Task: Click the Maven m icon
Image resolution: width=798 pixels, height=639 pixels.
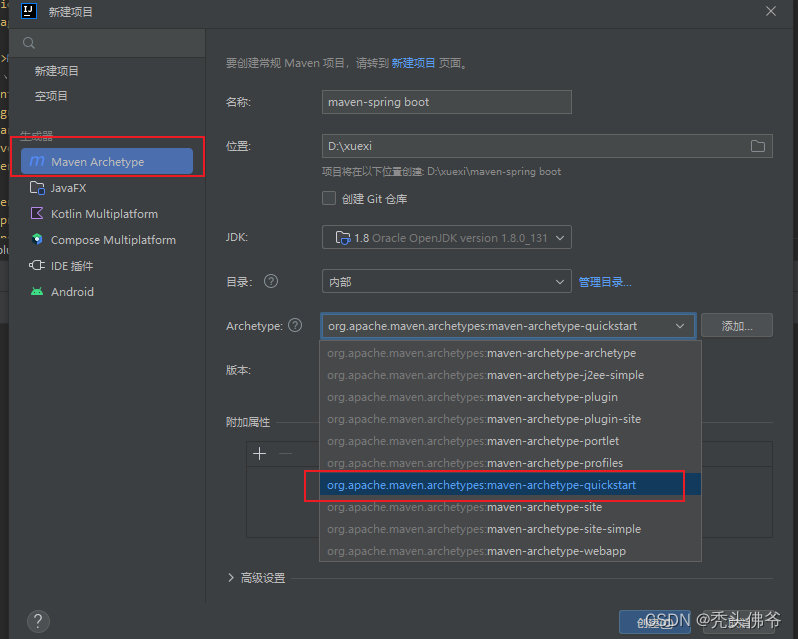Action: coord(37,161)
